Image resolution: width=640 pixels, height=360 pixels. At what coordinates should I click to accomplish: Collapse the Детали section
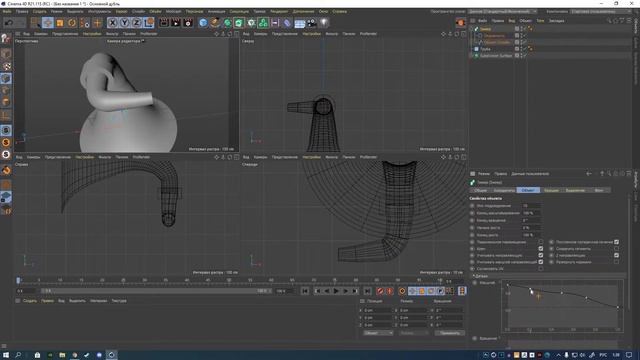point(473,276)
